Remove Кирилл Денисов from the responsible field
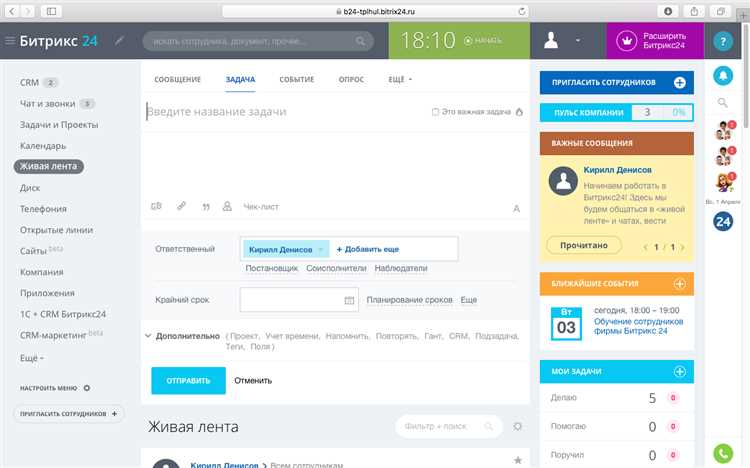 [321, 249]
